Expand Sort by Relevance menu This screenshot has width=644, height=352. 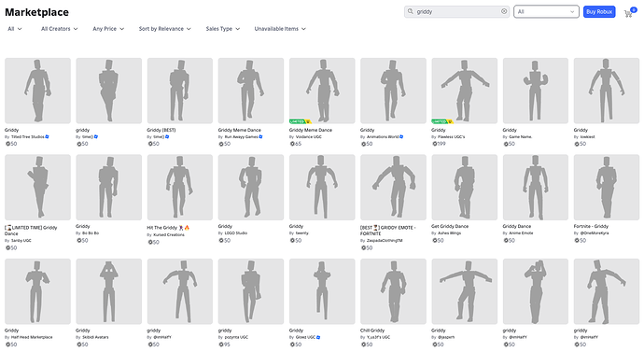pos(164,29)
